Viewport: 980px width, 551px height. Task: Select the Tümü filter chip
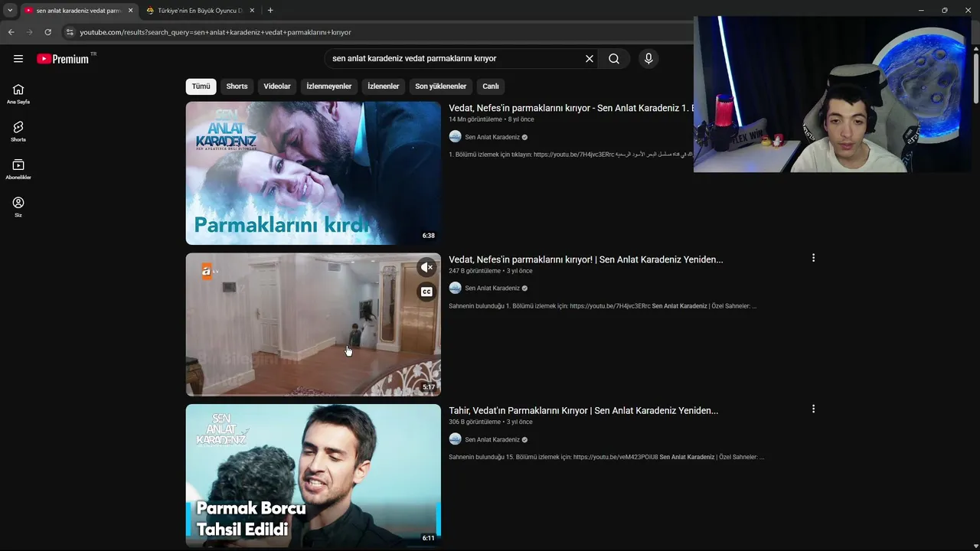pyautogui.click(x=201, y=86)
